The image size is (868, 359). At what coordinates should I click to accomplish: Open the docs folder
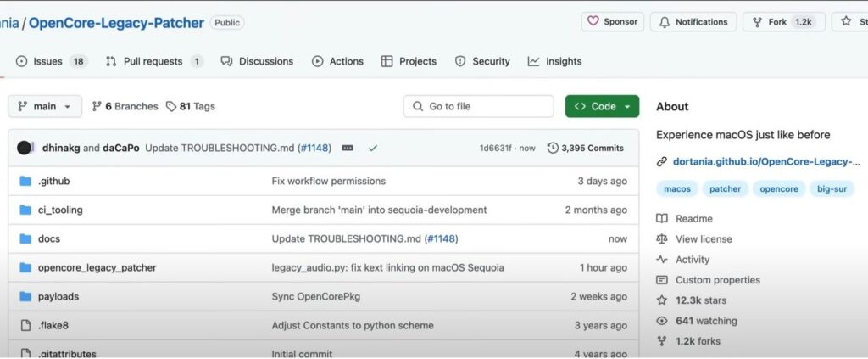pos(48,238)
